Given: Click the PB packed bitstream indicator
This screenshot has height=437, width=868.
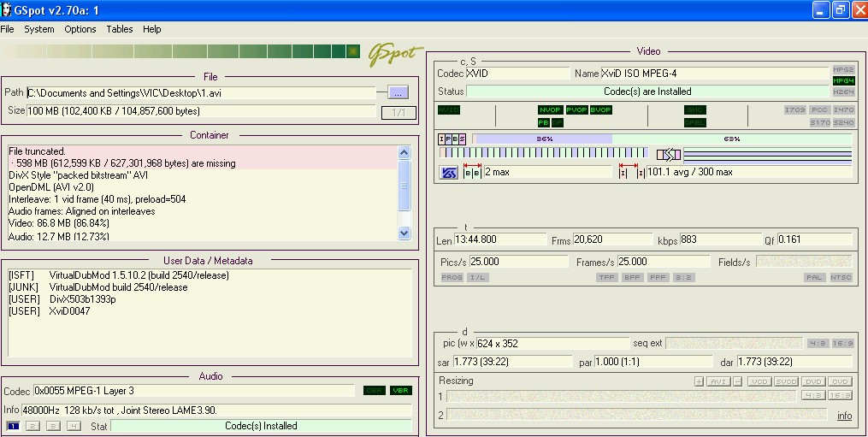Looking at the screenshot, I should click(543, 122).
